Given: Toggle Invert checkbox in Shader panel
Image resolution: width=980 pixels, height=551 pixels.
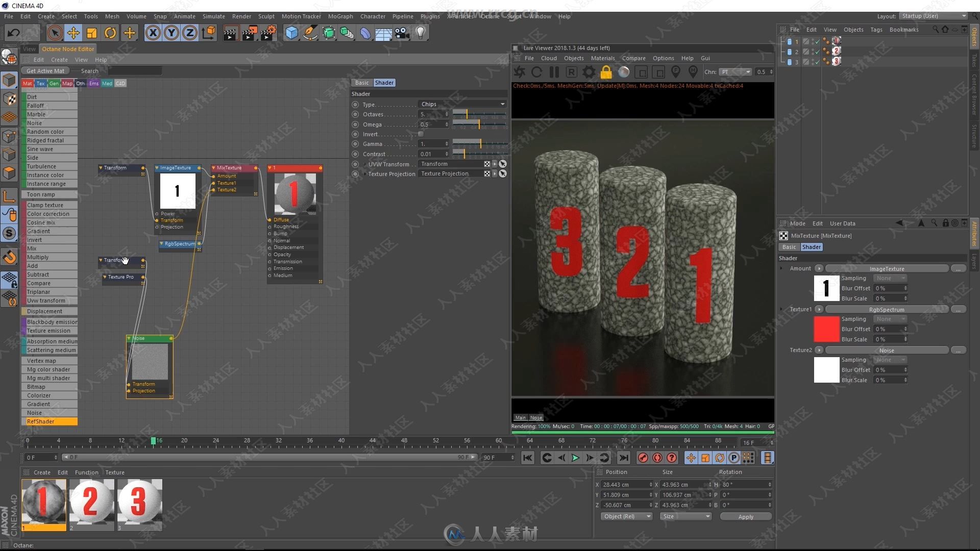Looking at the screenshot, I should [x=421, y=134].
